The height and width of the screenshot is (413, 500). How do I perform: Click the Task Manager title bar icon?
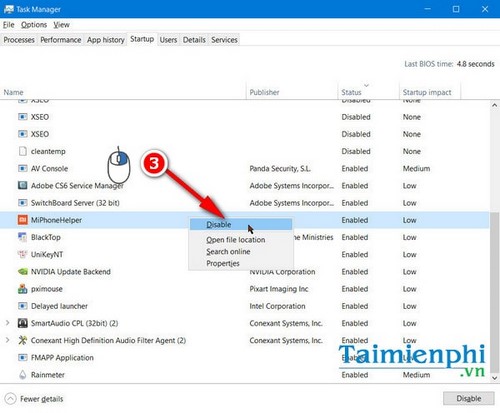point(9,9)
